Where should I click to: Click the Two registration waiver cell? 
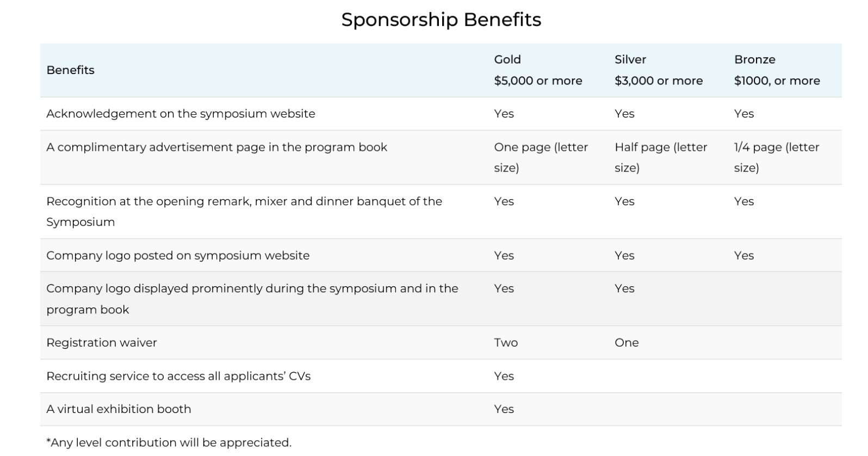click(506, 342)
